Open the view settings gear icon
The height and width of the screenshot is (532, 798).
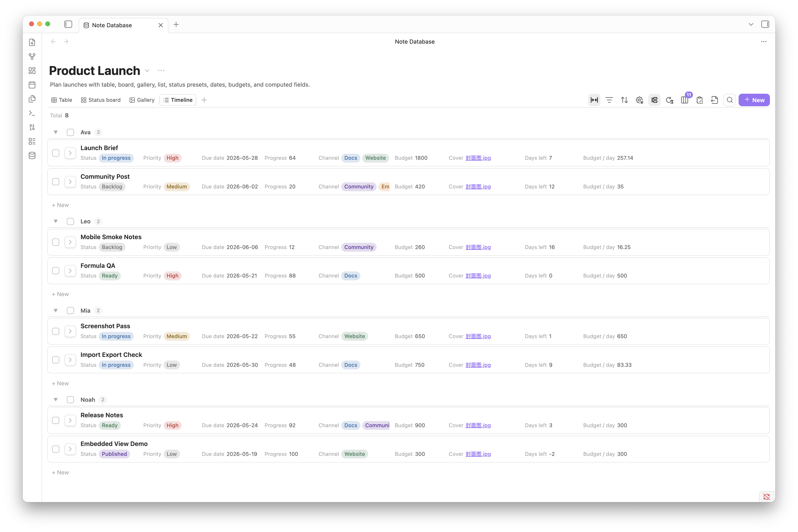(639, 100)
